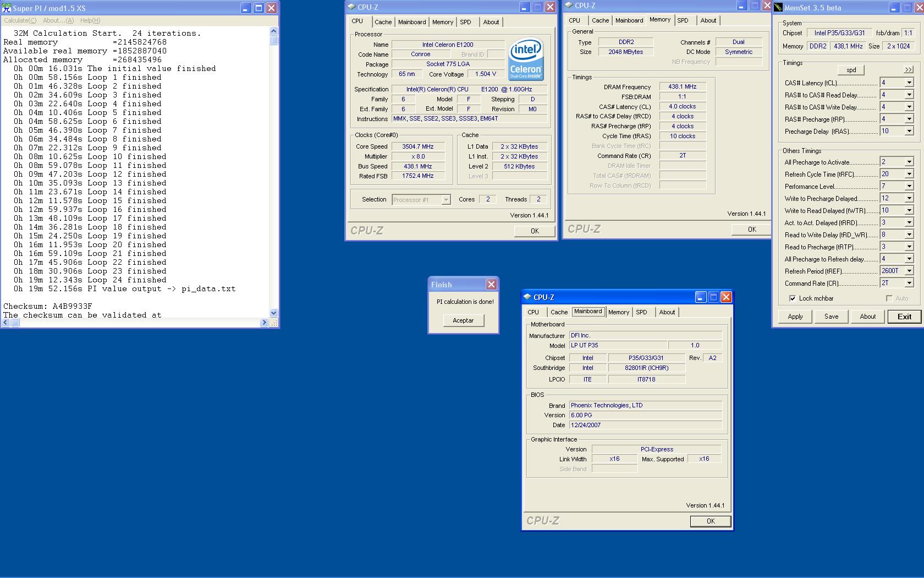This screenshot has width=924, height=578.
Task: Click the Exit button in MemSet
Action: 904,317
